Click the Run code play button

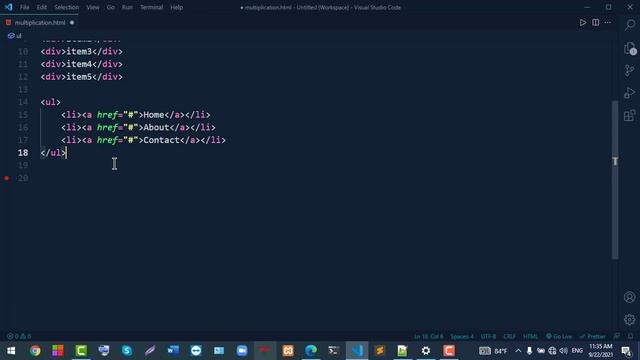click(582, 22)
